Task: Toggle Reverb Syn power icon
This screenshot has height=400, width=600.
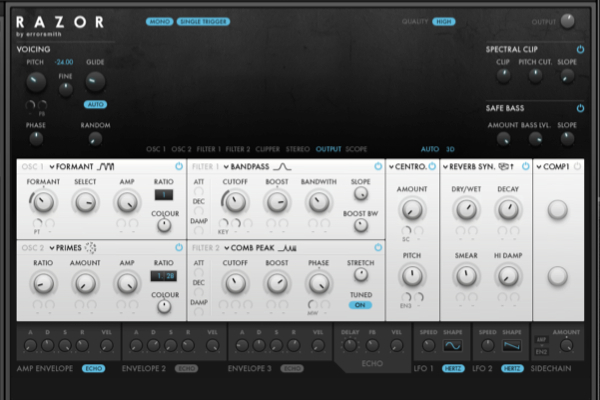Action: point(525,167)
